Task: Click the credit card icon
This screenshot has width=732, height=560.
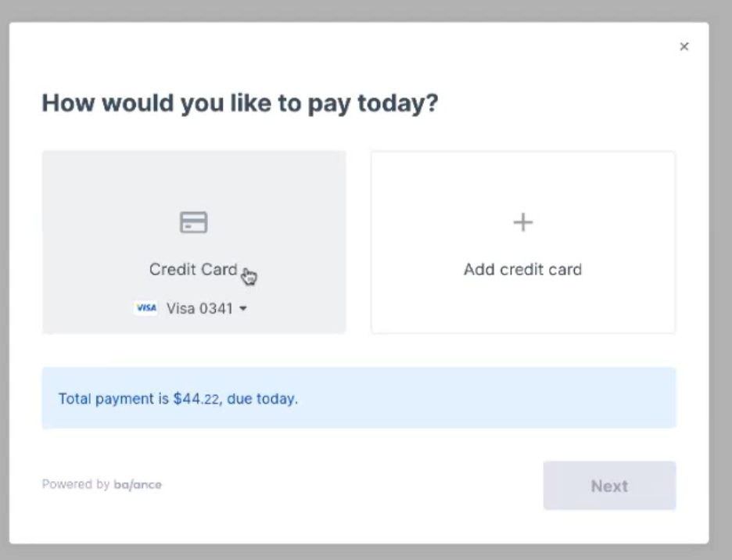Action: tap(194, 222)
